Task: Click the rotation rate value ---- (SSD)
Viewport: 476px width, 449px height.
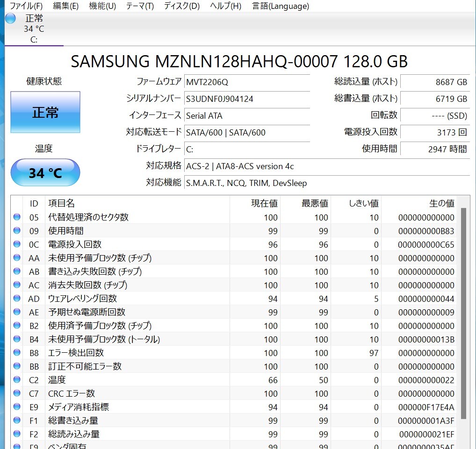Action: click(x=435, y=115)
